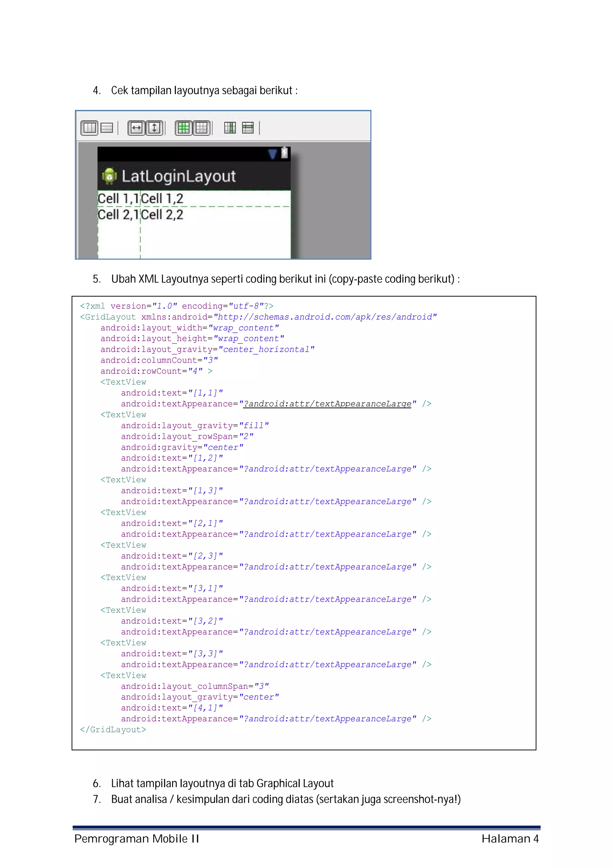613x868 pixels.
Task: Click the android:layout_width="wrap_content" line
Action: coord(189,328)
